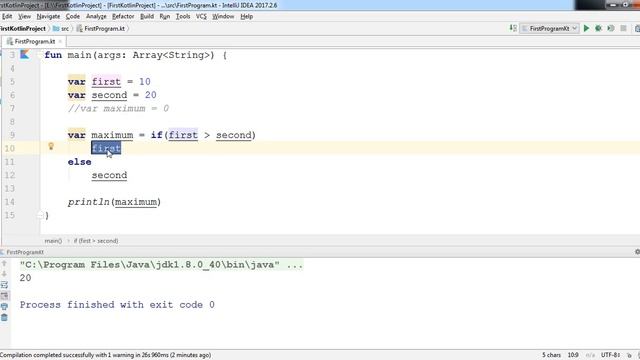This screenshot has width=640, height=360.
Task: Open the View menu
Action: coord(24,16)
